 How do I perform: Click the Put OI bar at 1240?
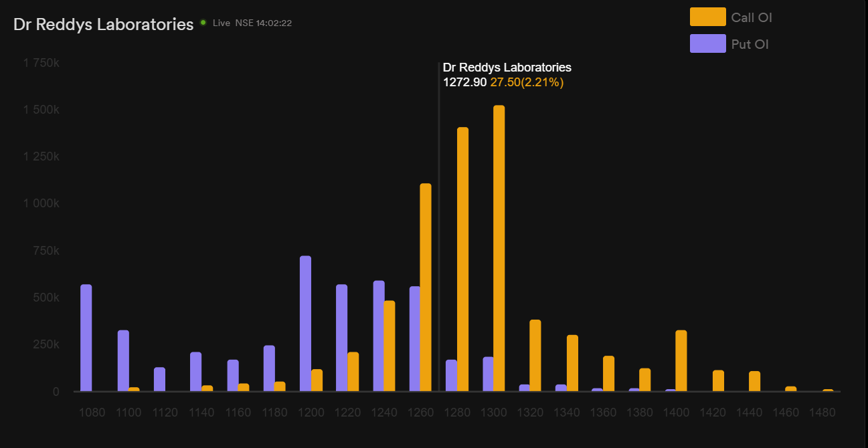[x=379, y=336]
